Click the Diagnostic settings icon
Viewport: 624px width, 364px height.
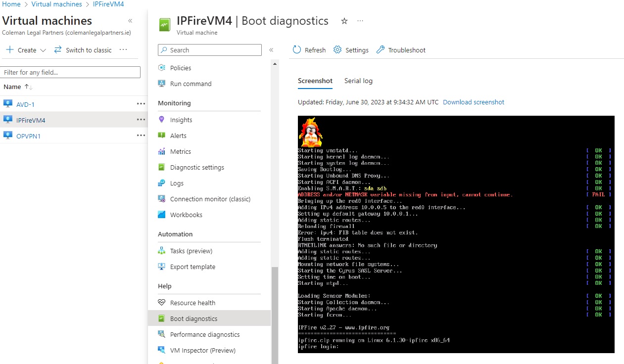click(161, 167)
